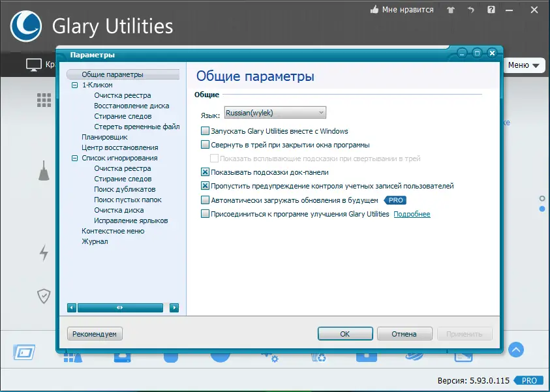Select Планировщик in the settings tree
550x392 pixels.
click(104, 137)
